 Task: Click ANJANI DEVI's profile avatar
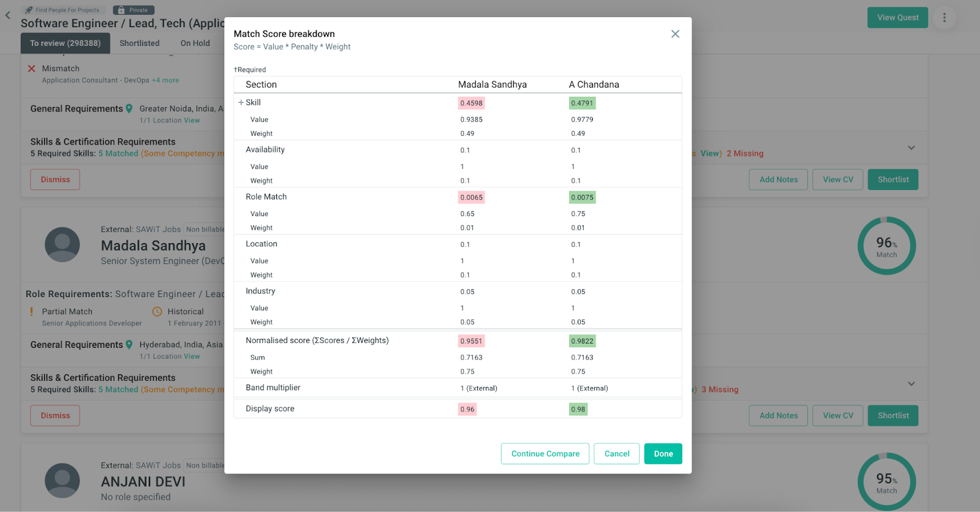point(62,481)
